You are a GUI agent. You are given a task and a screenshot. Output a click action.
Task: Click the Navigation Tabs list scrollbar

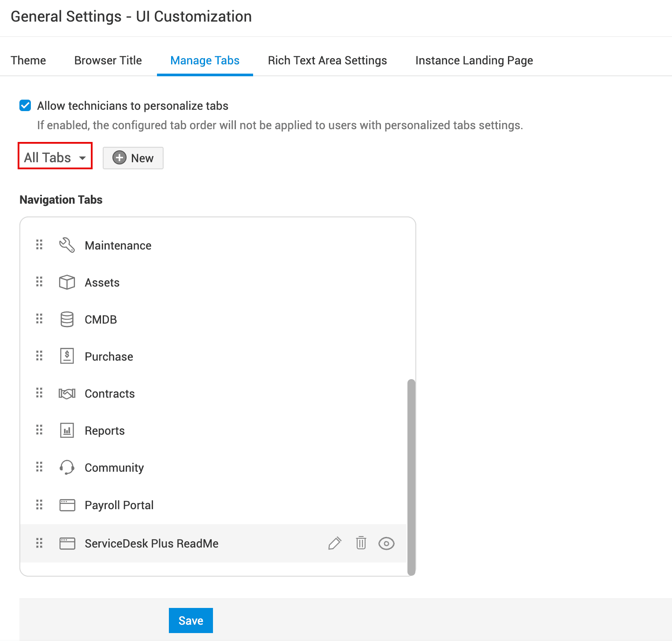pos(411,477)
